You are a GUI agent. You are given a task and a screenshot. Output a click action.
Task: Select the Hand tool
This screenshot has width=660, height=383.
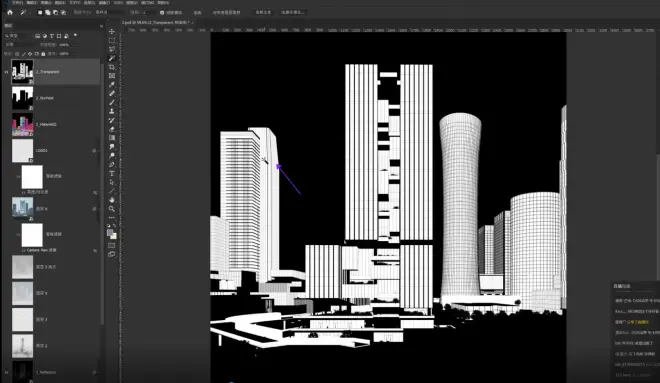[112, 200]
